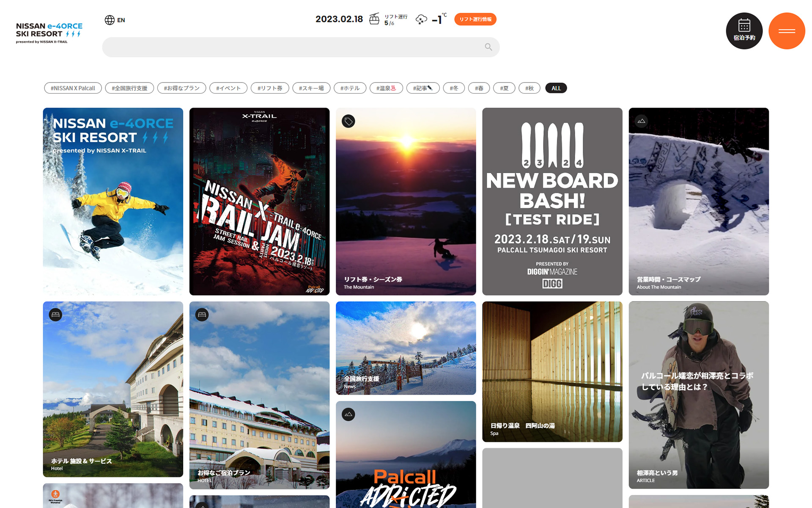
Task: Click the リフト運行情報 orange button
Action: point(475,19)
